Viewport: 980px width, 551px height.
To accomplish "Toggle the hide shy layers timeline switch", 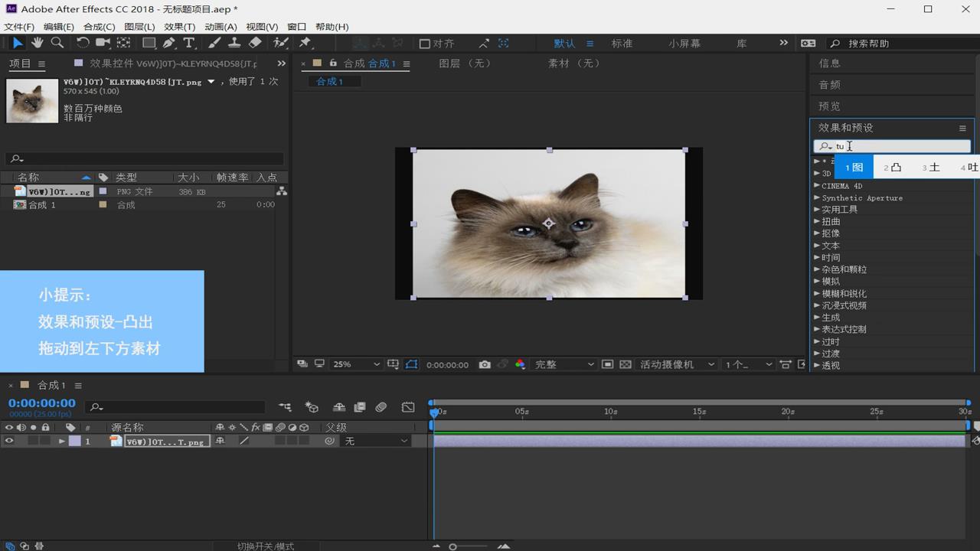I will [x=339, y=407].
